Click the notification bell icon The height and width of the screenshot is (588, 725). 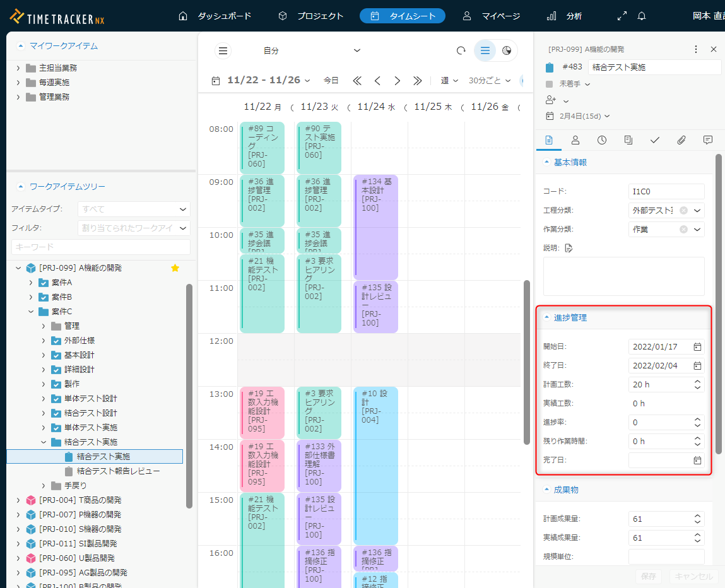pos(642,16)
